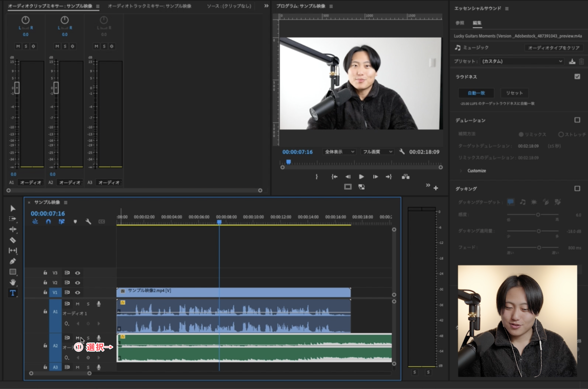The height and width of the screenshot is (389, 588).
Task: Click the 自動一致 loudness button
Action: point(476,93)
